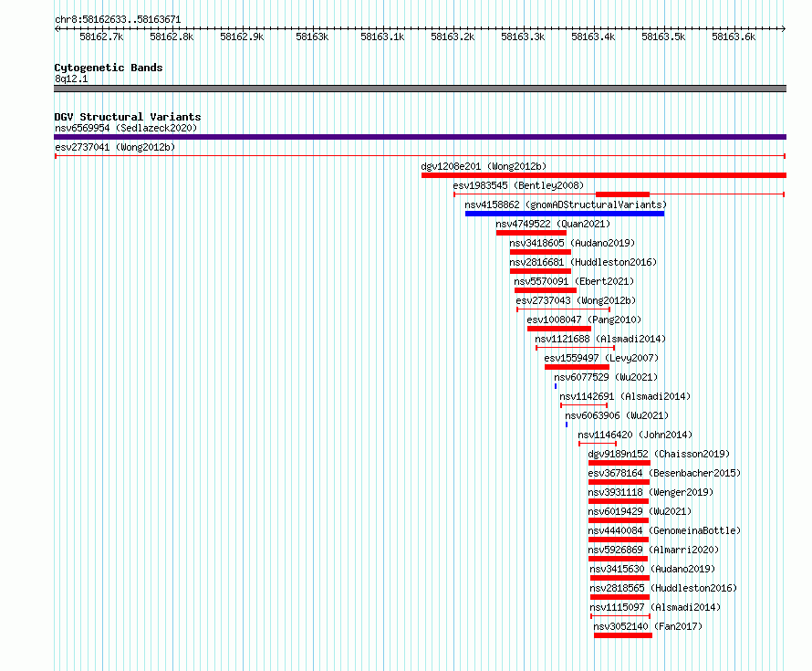
Task: Click nsv3052140 (Fan2017) label
Action: click(x=648, y=626)
